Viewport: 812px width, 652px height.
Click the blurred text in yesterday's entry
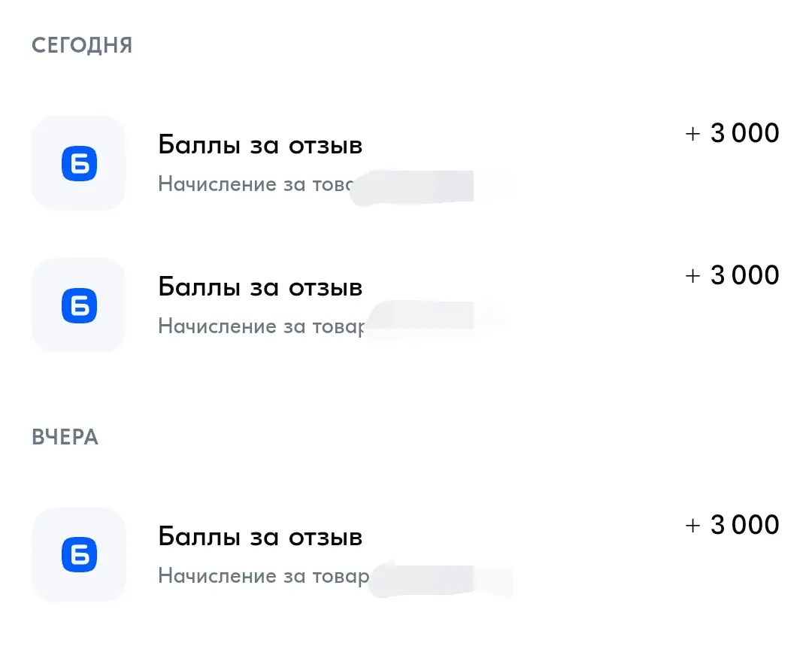(440, 579)
